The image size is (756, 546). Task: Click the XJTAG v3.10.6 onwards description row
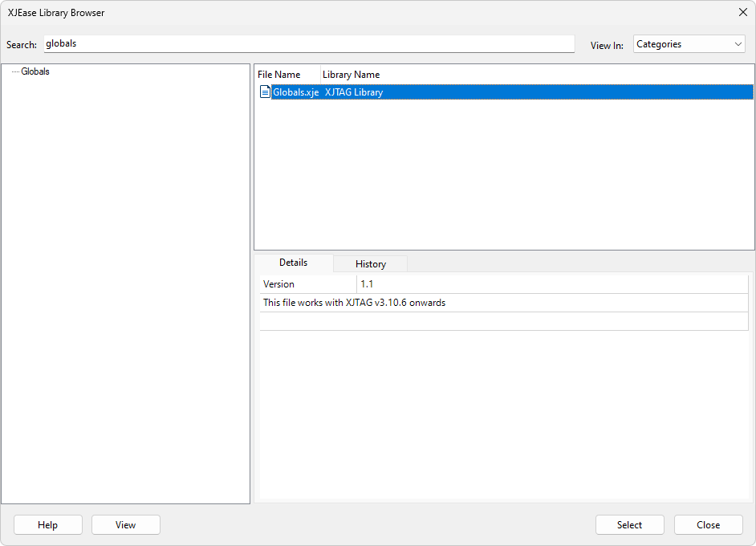coord(354,303)
